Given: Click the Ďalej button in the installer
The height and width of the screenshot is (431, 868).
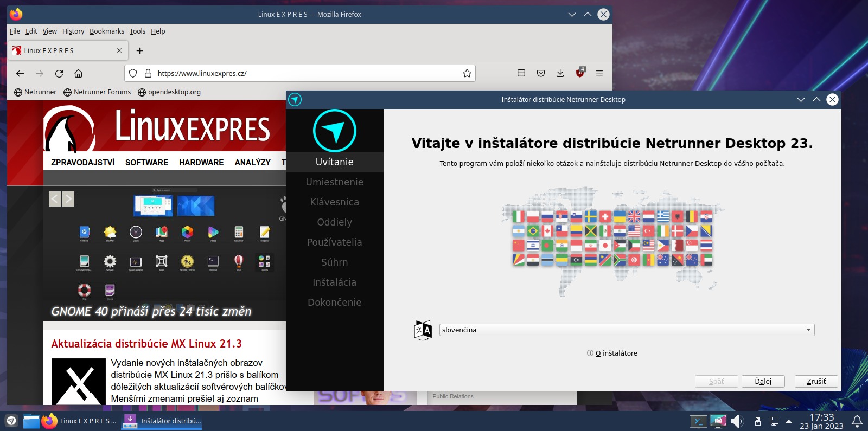Looking at the screenshot, I should coord(763,381).
